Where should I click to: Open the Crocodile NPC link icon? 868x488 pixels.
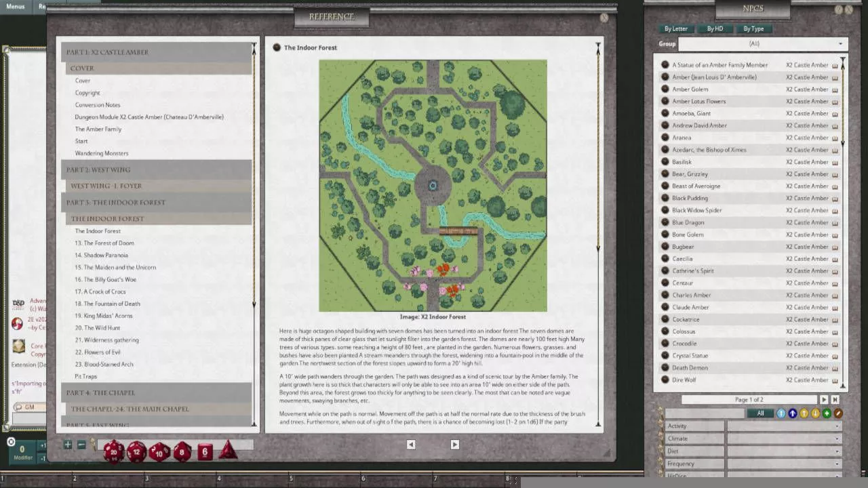(x=665, y=344)
